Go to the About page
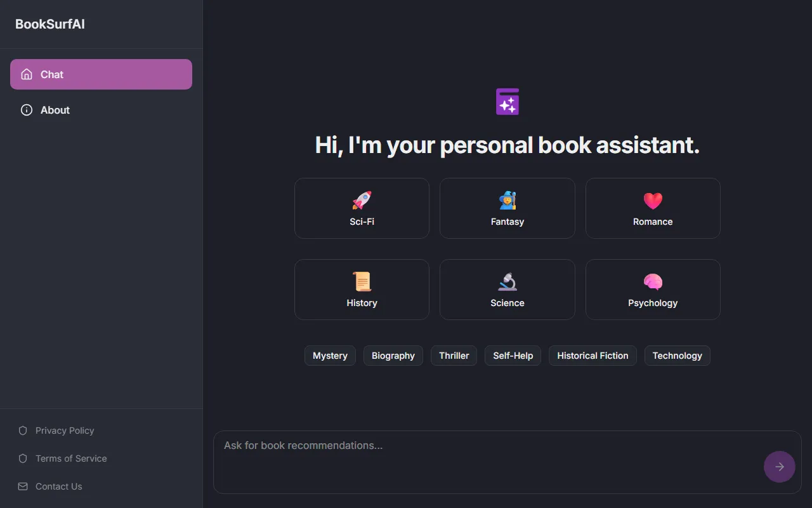 [55, 110]
